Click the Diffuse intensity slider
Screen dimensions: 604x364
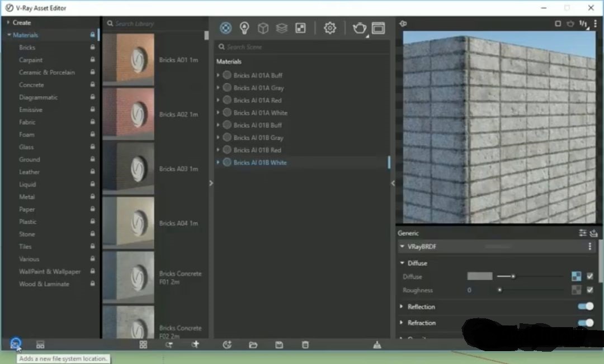tap(530, 276)
